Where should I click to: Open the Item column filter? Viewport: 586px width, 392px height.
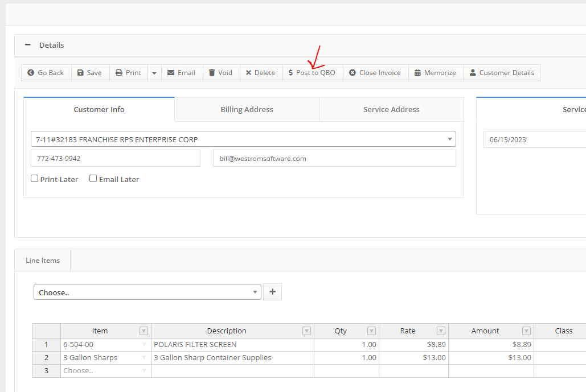click(144, 331)
